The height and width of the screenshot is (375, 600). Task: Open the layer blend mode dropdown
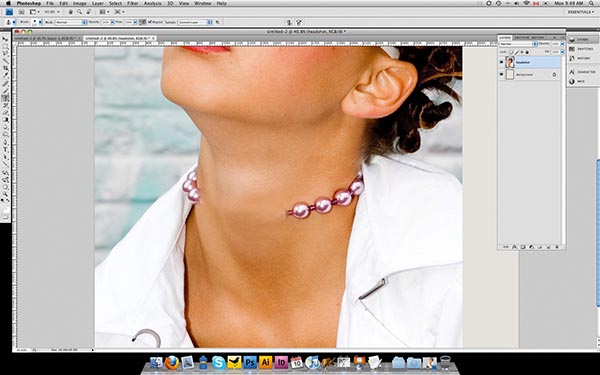click(518, 44)
